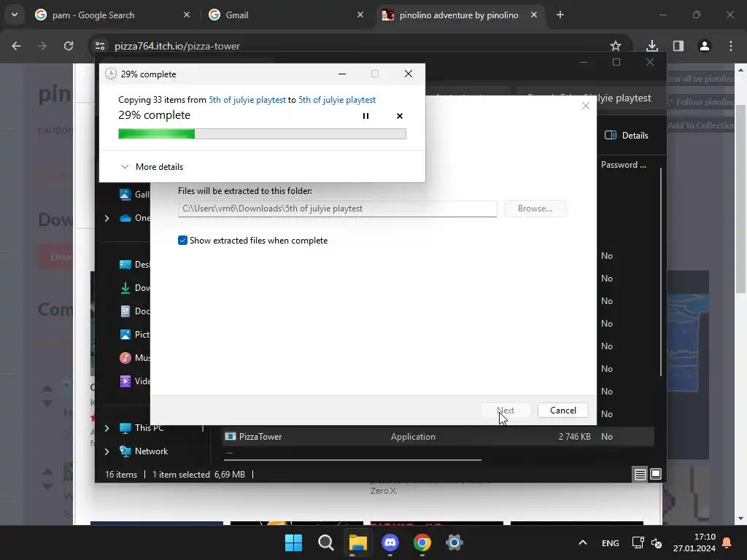Open the tab search dropdown
This screenshot has width=747, height=560.
pos(15,15)
